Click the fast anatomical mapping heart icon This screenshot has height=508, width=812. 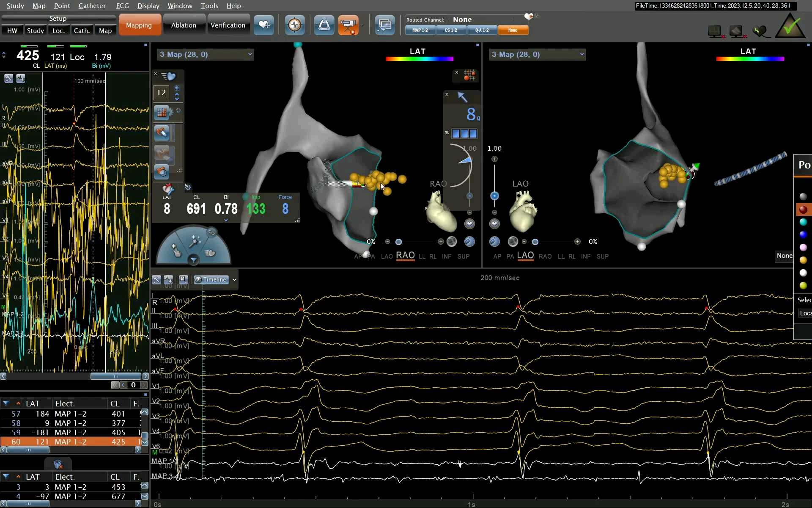(x=168, y=76)
